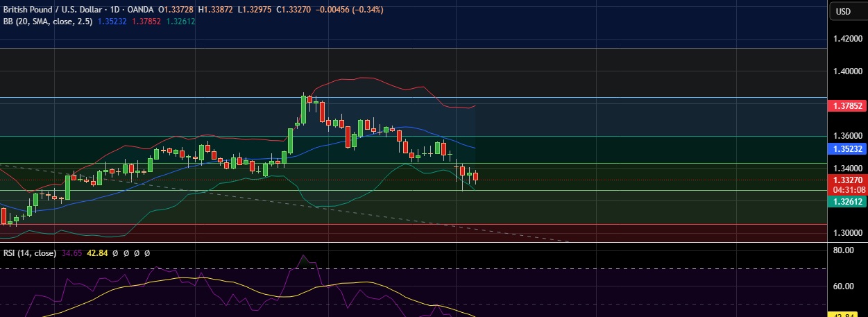Click the red 1.37852 price label on axis
Image resolution: width=868 pixels, height=317 pixels.
tap(847, 105)
